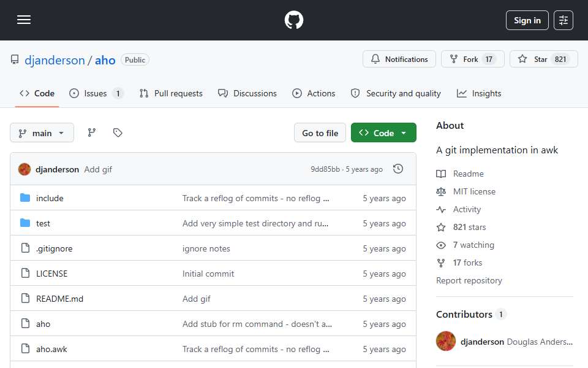
Task: Open the 7 watching link
Action: point(473,245)
